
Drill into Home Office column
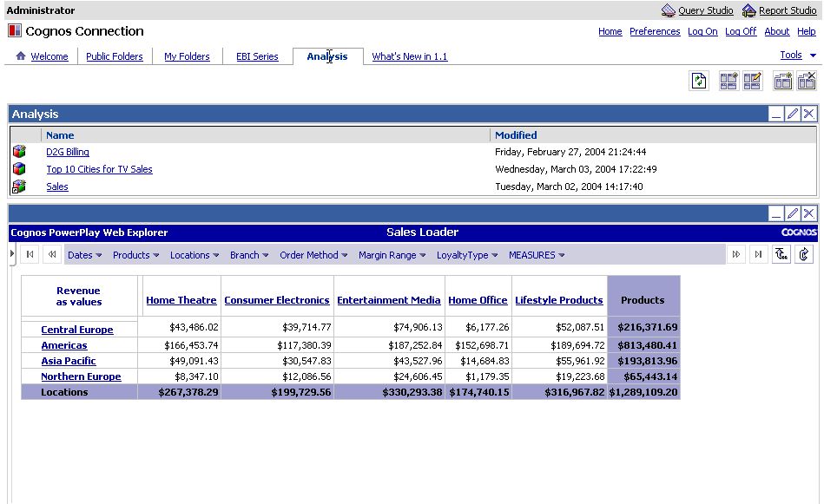click(x=478, y=300)
